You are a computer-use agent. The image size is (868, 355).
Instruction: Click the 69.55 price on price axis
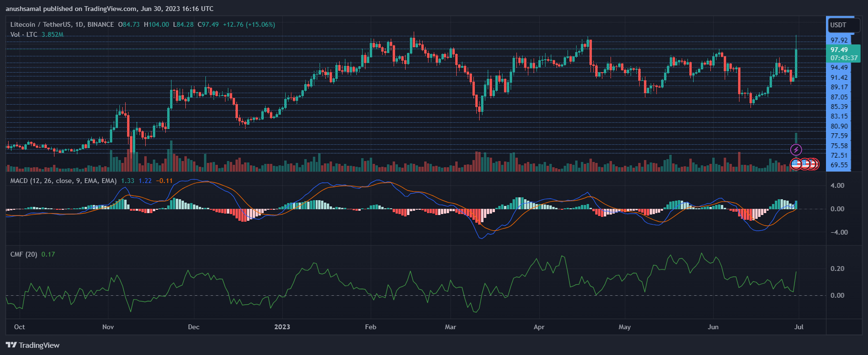point(839,165)
